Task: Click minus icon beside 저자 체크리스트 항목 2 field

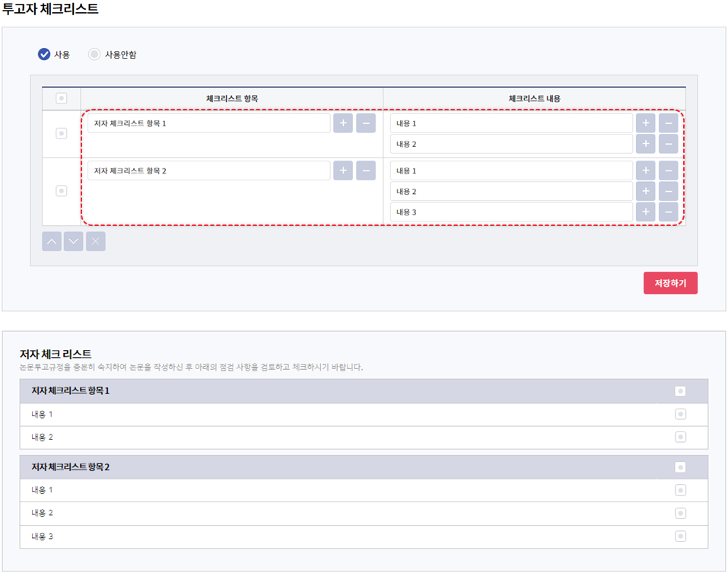Action: [x=366, y=171]
